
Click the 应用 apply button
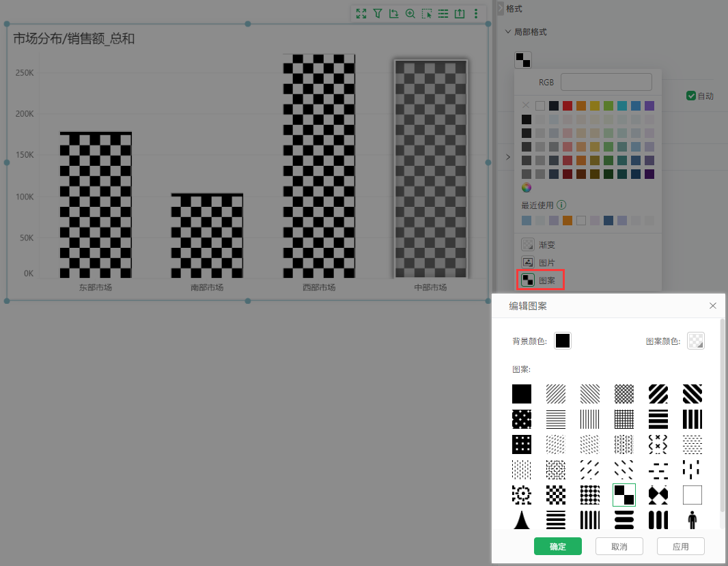point(681,546)
